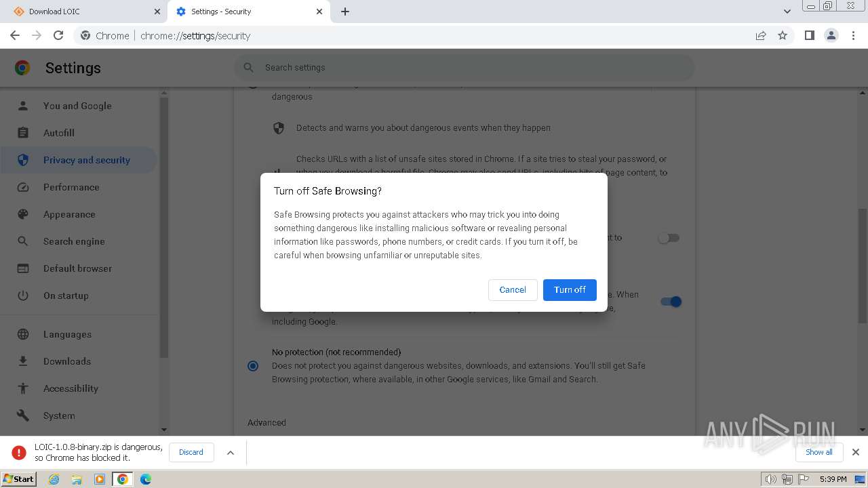This screenshot has width=868, height=488.
Task: Click Chrome icon in taskbar
Action: (123, 479)
